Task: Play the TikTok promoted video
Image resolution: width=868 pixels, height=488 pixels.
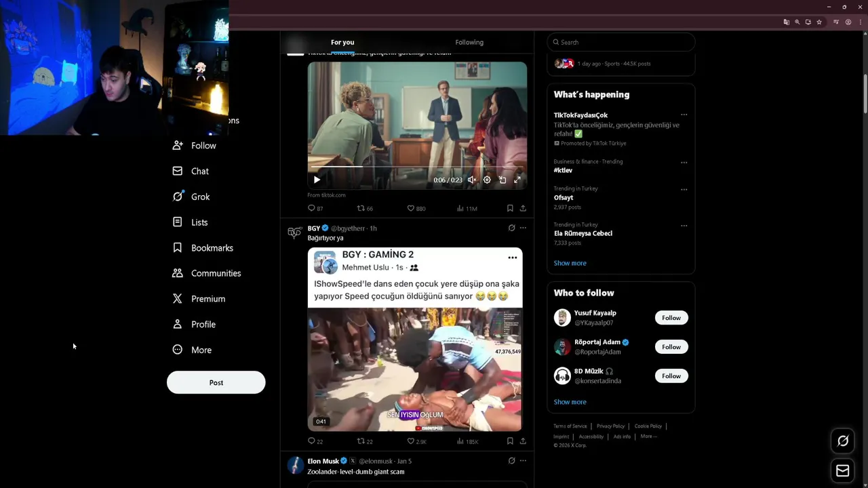Action: 317,180
